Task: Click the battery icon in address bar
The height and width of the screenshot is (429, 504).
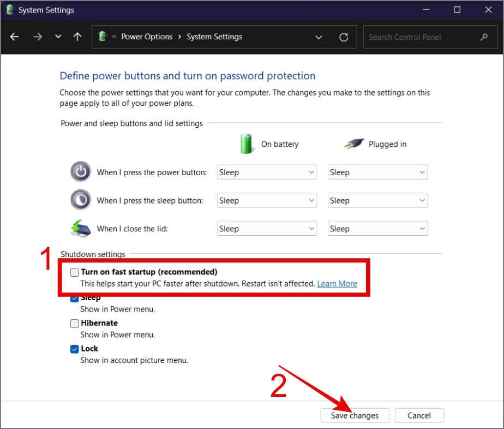Action: [x=102, y=37]
